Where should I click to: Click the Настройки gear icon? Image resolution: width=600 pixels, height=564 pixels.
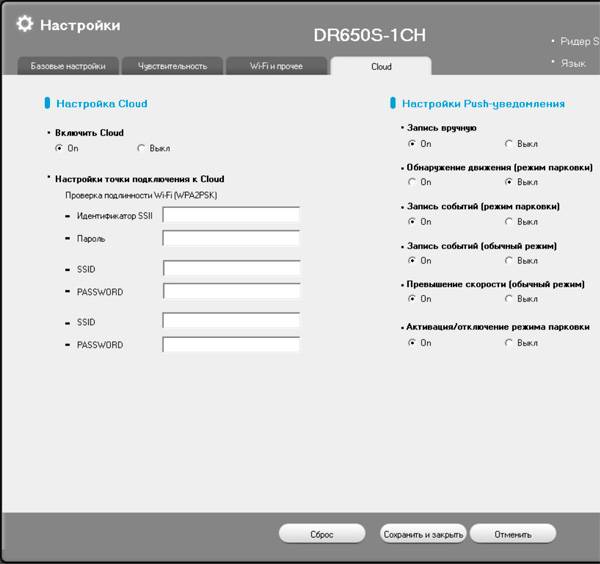24,24
